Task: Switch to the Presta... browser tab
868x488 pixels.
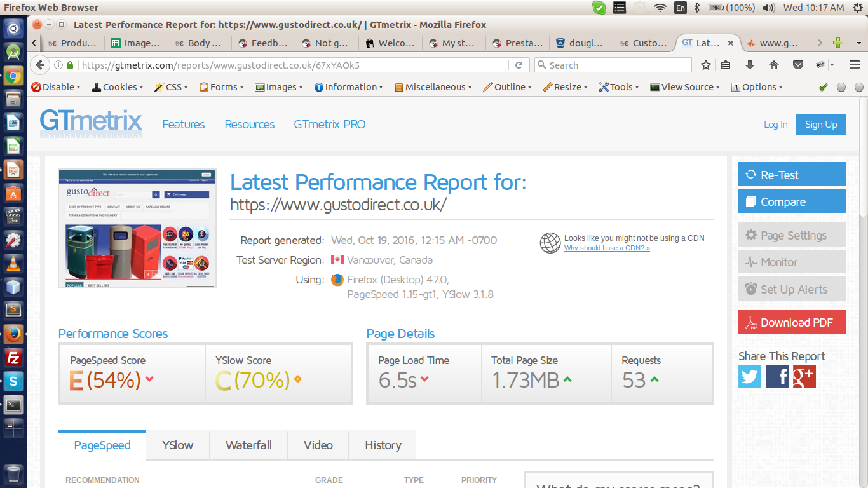Action: (517, 43)
